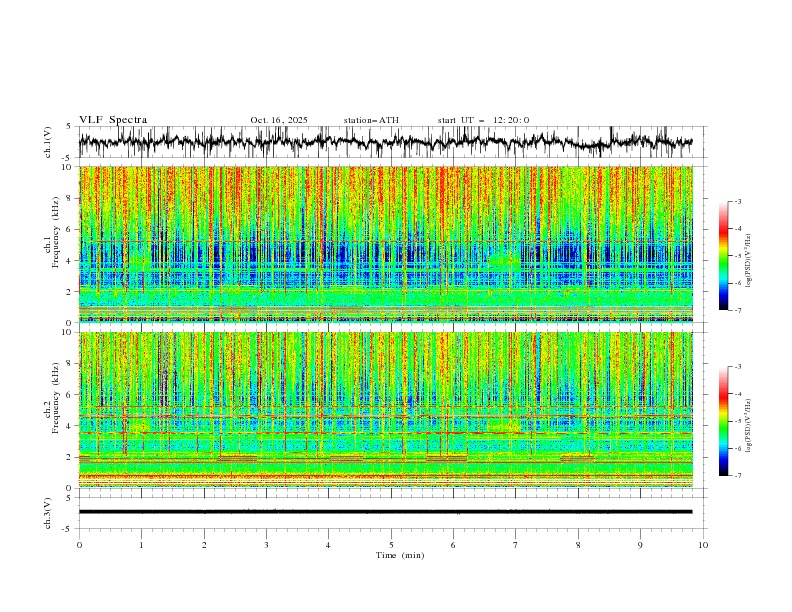
Task: Click the ch.2 spectrogram color scale bar
Action: point(723,421)
